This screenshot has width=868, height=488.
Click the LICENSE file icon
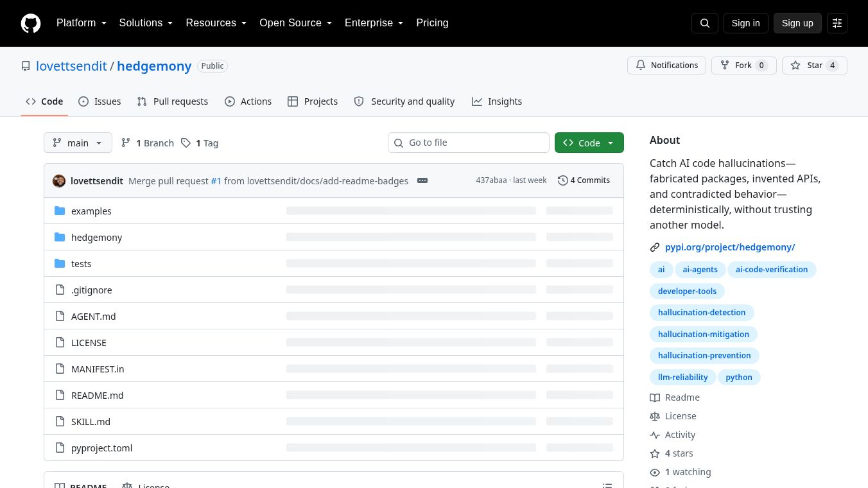(60, 342)
